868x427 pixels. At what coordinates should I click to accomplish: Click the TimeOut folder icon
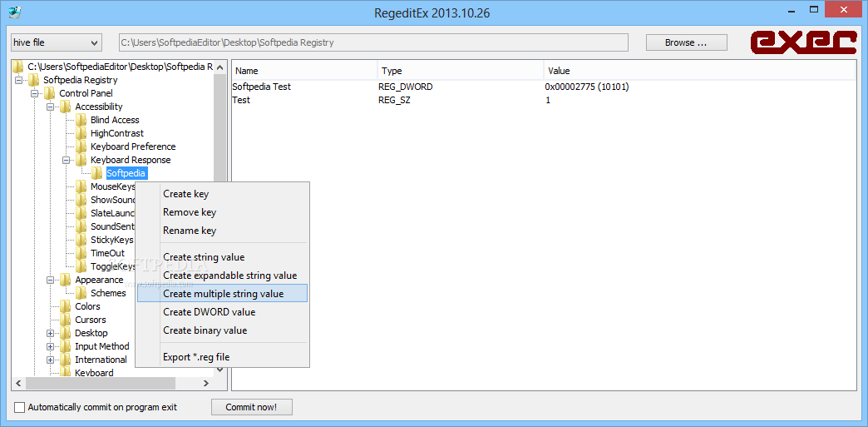click(81, 253)
